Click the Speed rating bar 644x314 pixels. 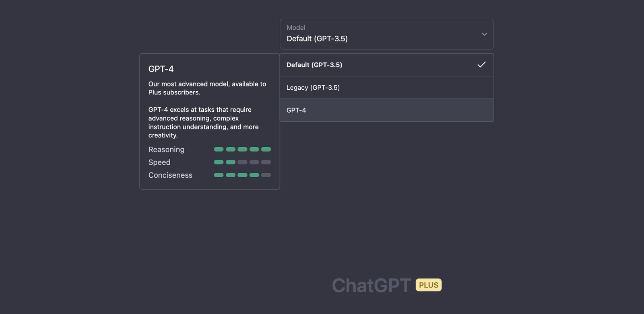pyautogui.click(x=242, y=162)
